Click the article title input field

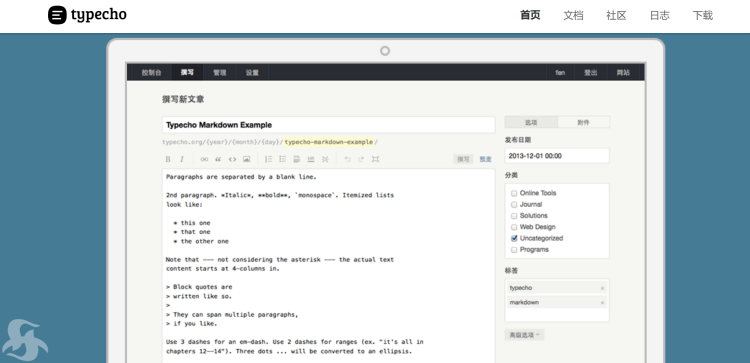(329, 125)
